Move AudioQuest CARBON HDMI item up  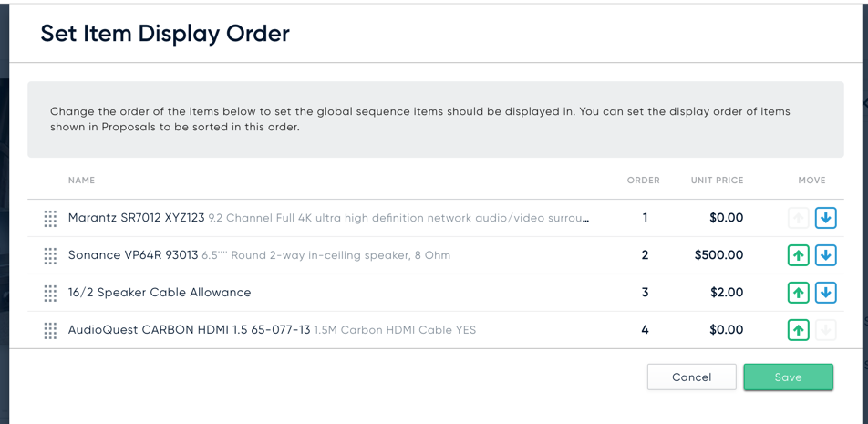(x=799, y=330)
